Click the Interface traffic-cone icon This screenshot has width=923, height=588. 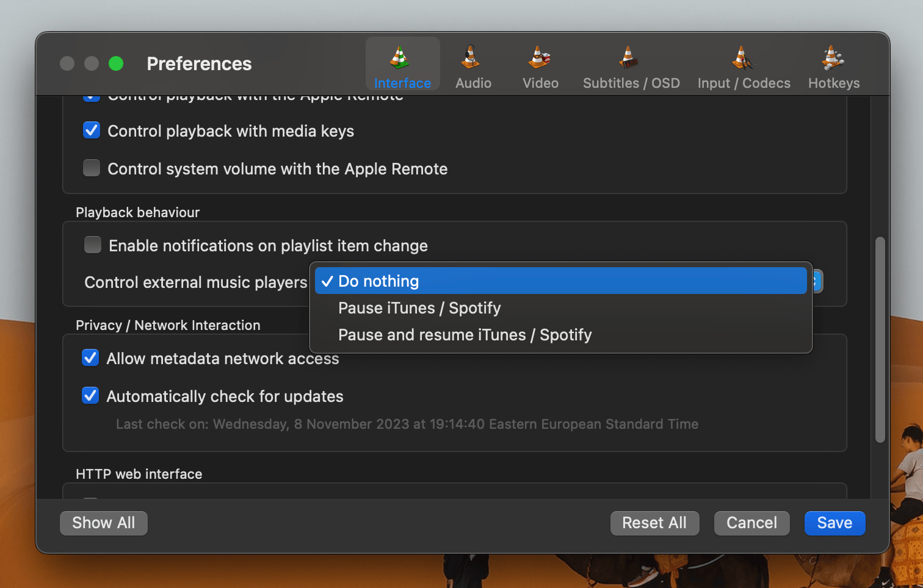(x=402, y=63)
